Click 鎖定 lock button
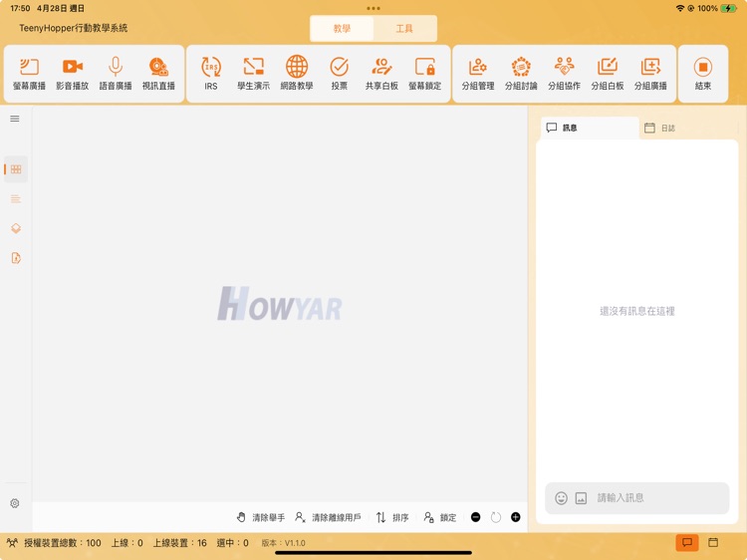This screenshot has height=560, width=747. (x=439, y=517)
